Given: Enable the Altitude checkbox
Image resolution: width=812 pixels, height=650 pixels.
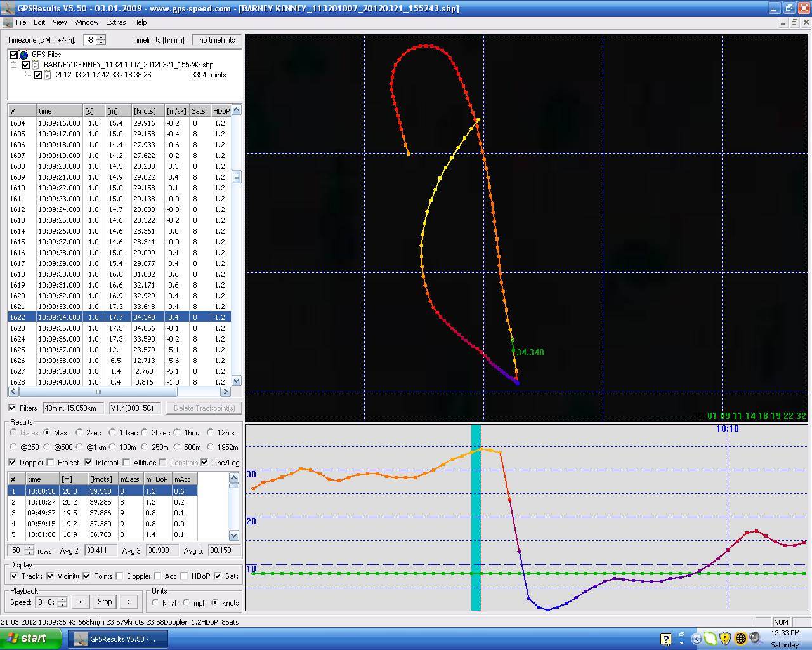Looking at the screenshot, I should point(126,463).
